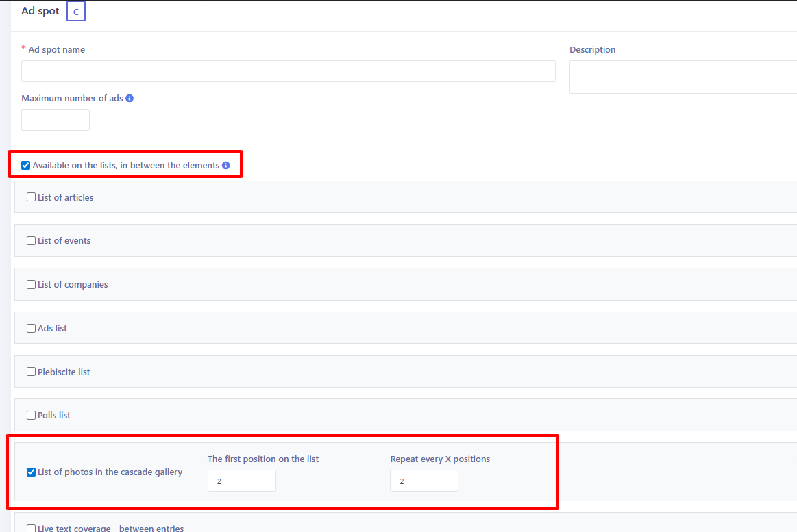Image resolution: width=797 pixels, height=532 pixels.
Task: Click info icon beside Available on the lists
Action: coord(225,165)
